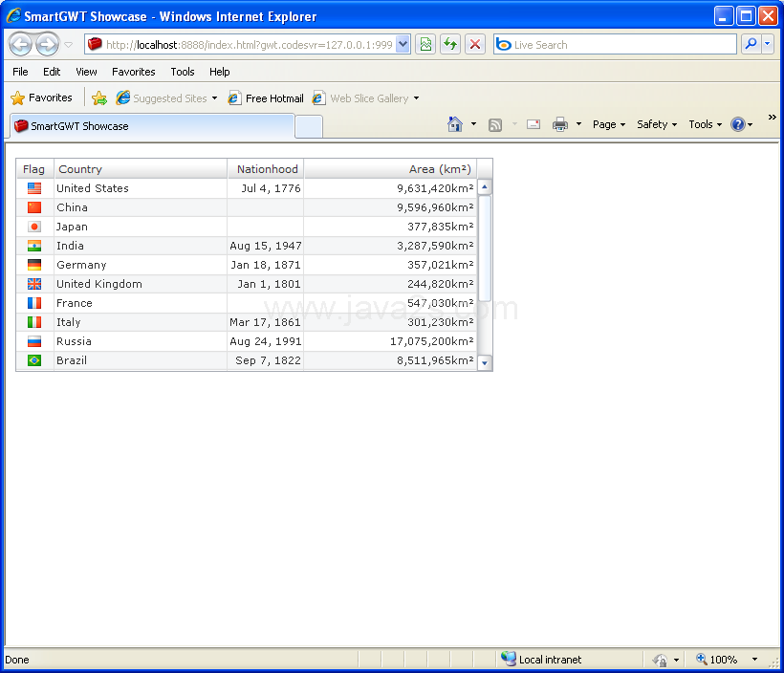The height and width of the screenshot is (673, 784).
Task: Click the browser Forward arrow button
Action: point(48,45)
